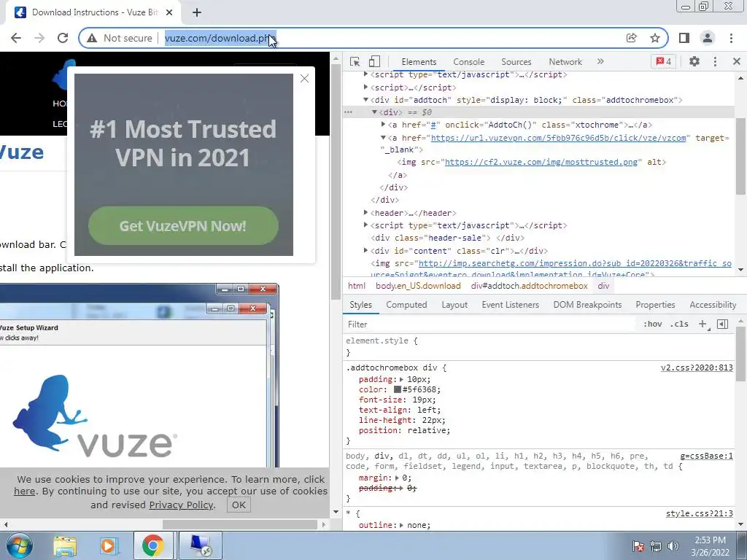This screenshot has width=747, height=560.
Task: Close the Download Instructions tab
Action: [x=169, y=13]
